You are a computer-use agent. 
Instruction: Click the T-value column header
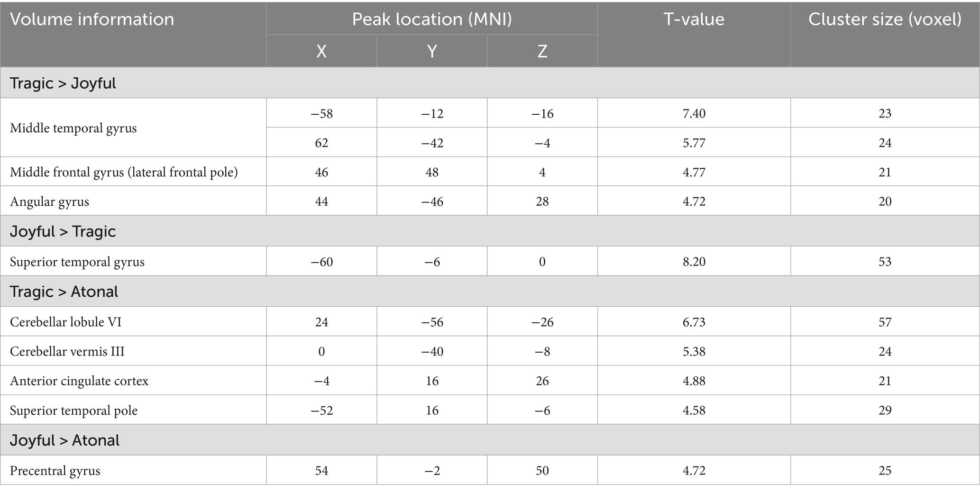click(694, 19)
